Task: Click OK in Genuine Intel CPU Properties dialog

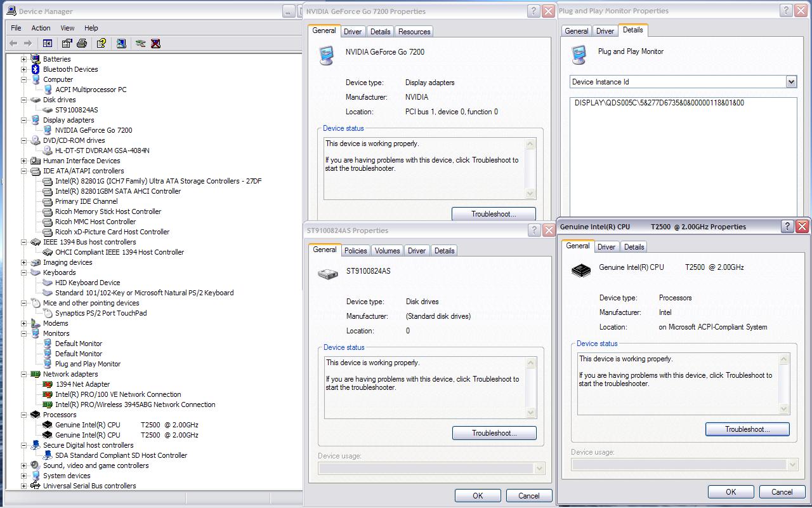Action: click(x=731, y=492)
